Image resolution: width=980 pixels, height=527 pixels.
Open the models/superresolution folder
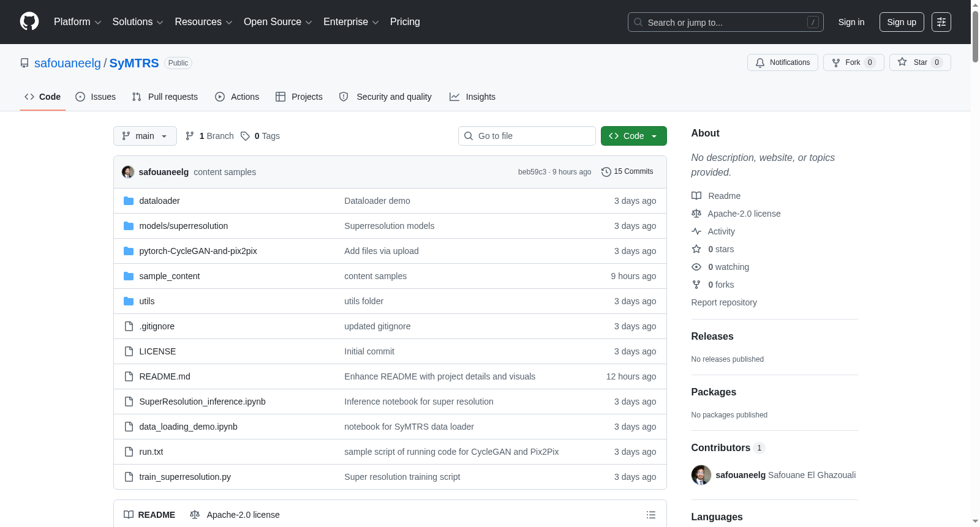coord(184,226)
